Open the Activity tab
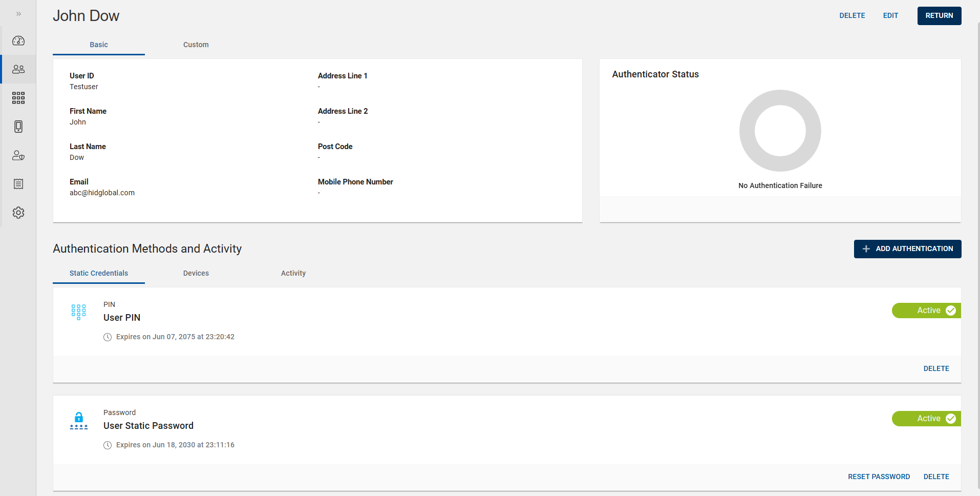The width and height of the screenshot is (980, 496). click(x=293, y=273)
